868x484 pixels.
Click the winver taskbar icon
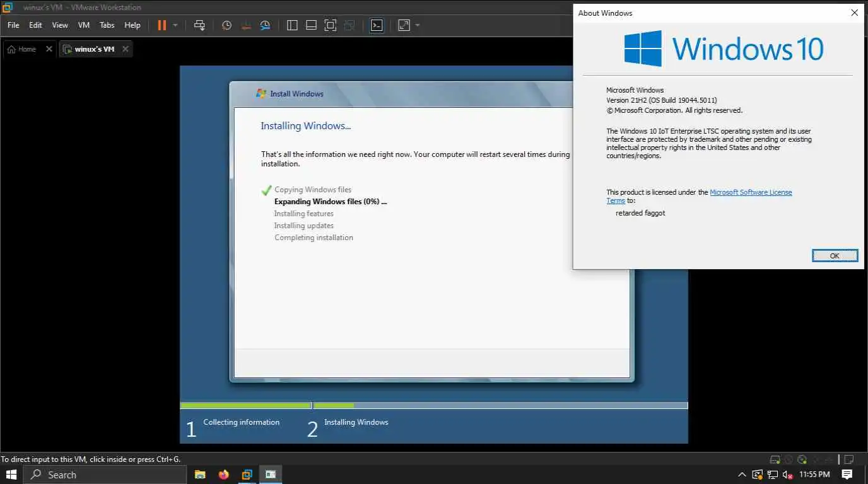point(271,475)
